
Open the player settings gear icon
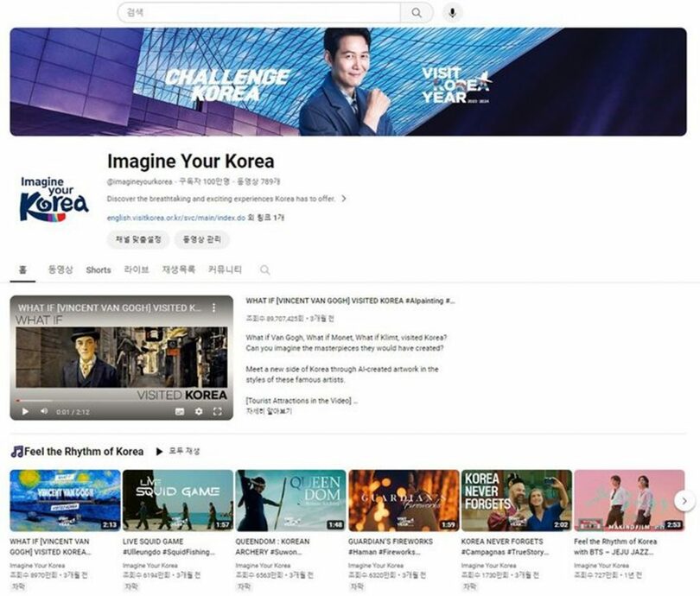coord(199,411)
